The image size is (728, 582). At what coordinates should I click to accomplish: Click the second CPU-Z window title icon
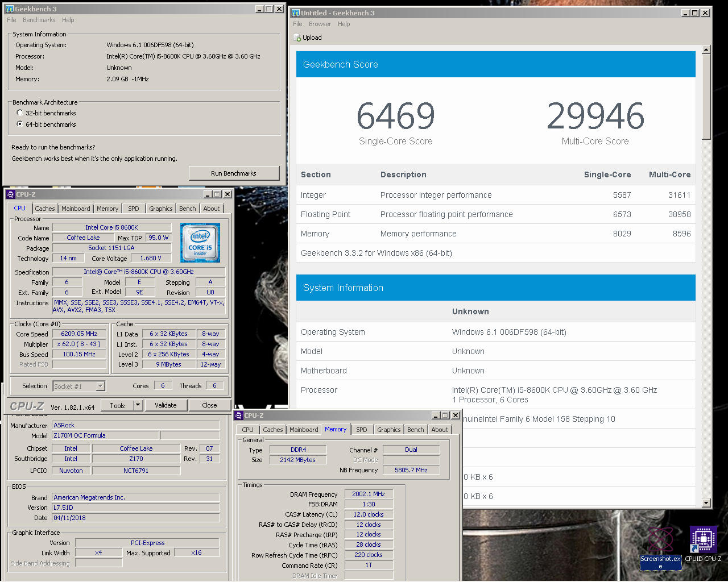click(x=239, y=415)
